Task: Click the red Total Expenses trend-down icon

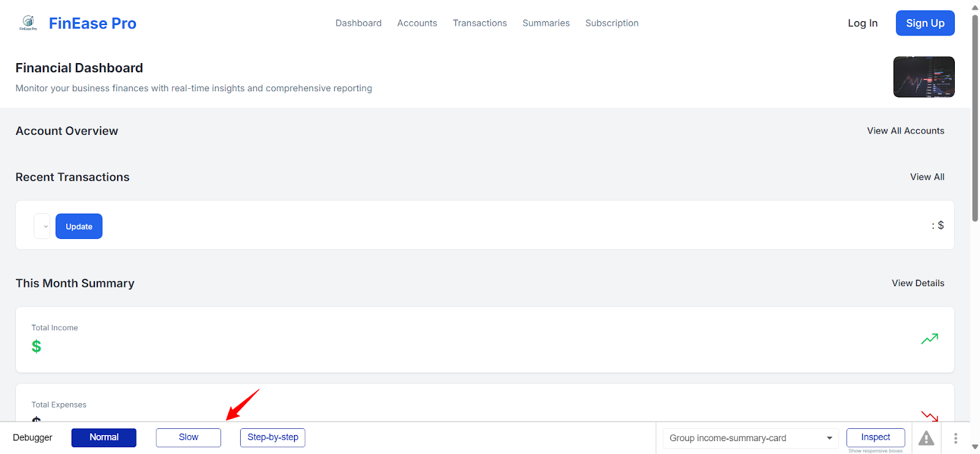Action: coord(929,416)
